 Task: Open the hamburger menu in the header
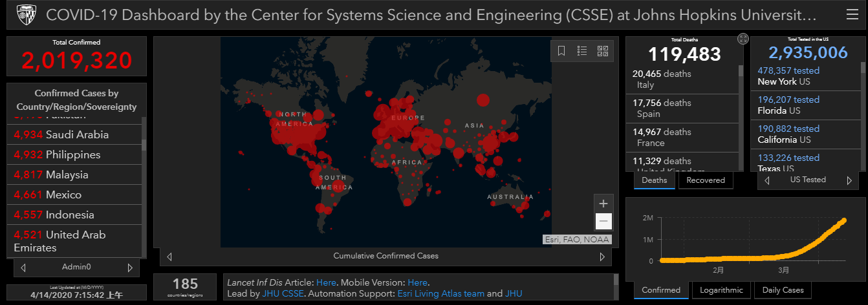click(x=852, y=15)
